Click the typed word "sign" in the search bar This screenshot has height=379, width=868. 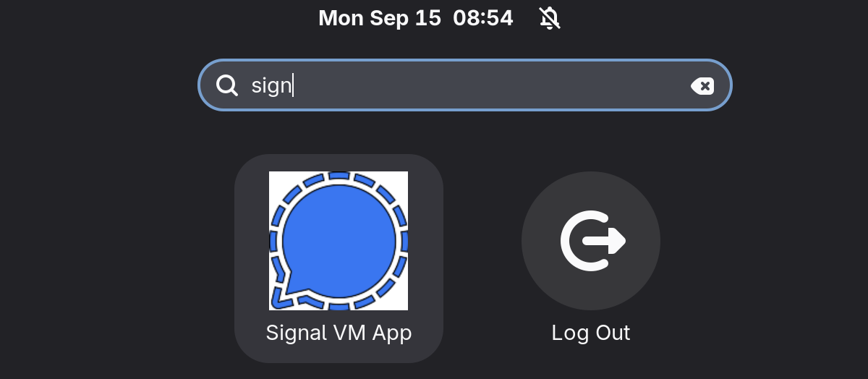271,87
